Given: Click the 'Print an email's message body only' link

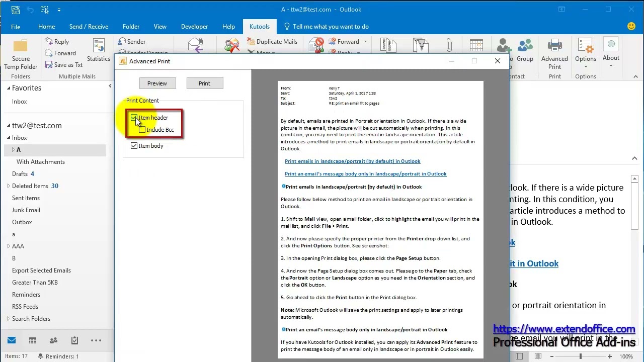Looking at the screenshot, I should pyautogui.click(x=365, y=174).
